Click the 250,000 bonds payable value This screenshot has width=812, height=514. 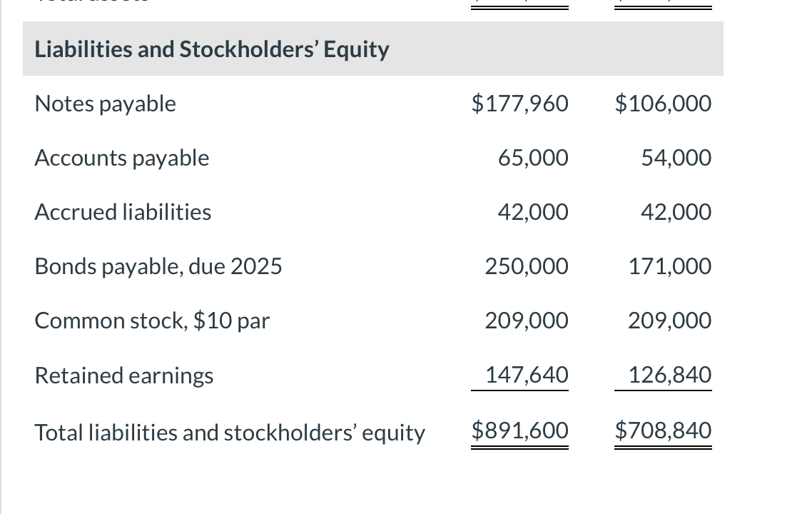coord(527,266)
